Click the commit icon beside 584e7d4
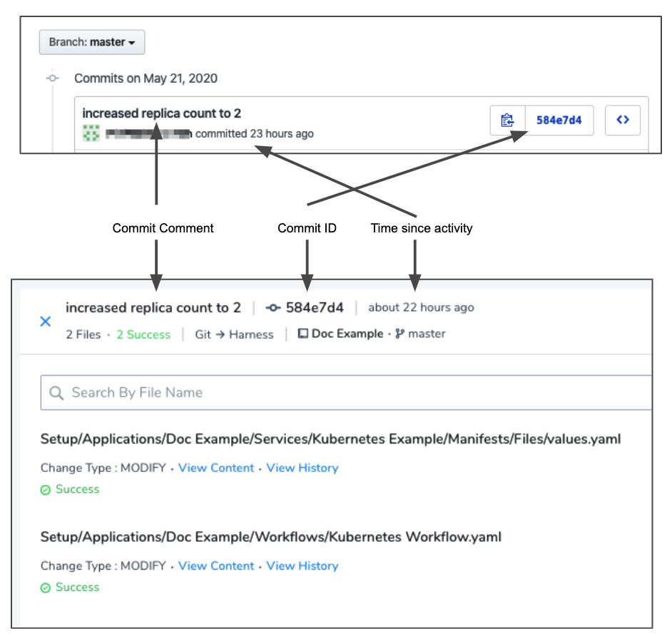 pos(273,307)
